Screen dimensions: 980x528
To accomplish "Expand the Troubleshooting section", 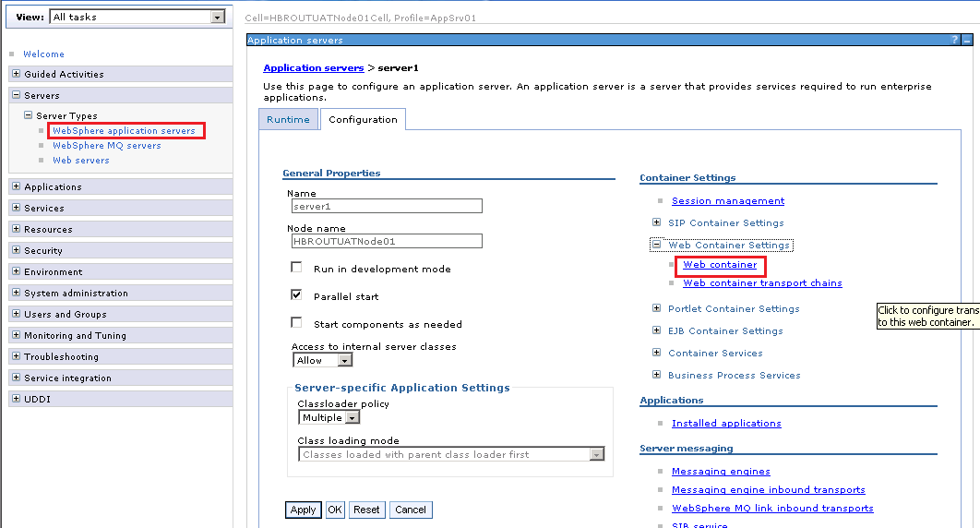I will [x=17, y=356].
